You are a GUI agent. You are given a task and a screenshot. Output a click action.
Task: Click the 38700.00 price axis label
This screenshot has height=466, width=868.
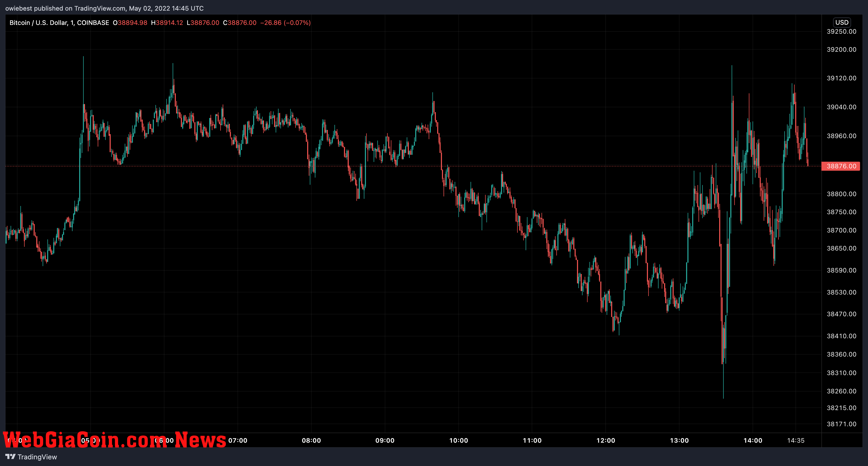841,230
